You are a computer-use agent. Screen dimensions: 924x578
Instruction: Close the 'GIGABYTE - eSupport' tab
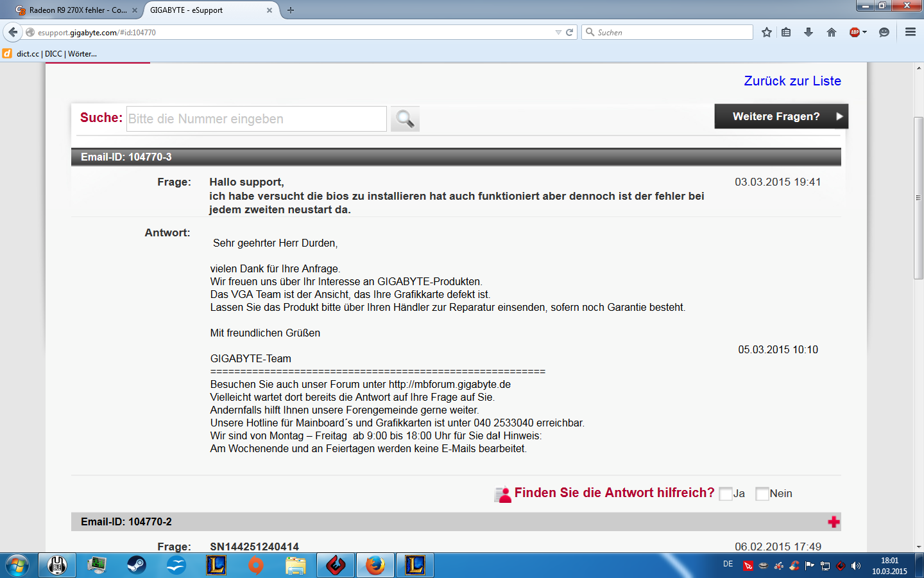pyautogui.click(x=269, y=10)
